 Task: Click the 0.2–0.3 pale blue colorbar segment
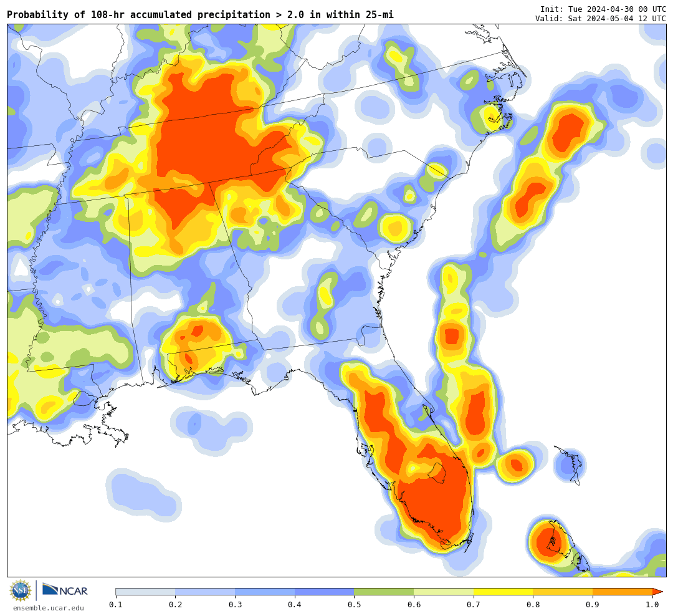point(205,592)
